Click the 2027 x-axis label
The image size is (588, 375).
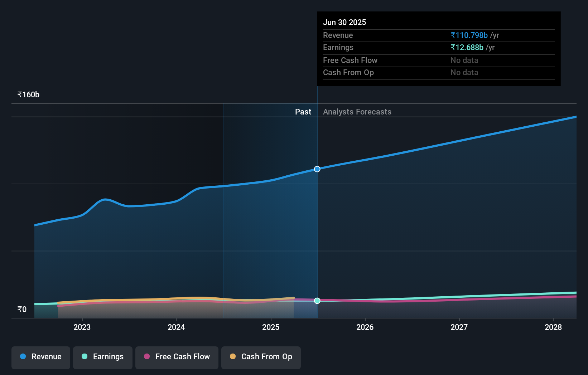(x=459, y=327)
